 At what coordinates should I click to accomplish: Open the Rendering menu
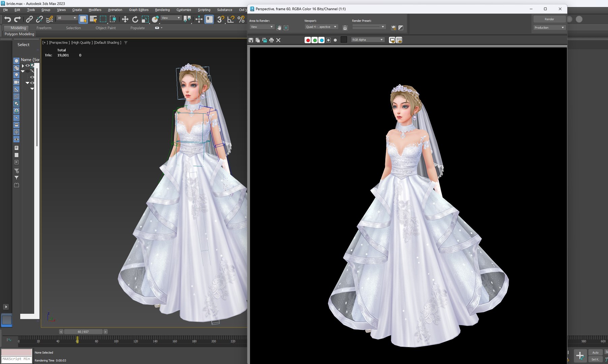[x=162, y=10]
